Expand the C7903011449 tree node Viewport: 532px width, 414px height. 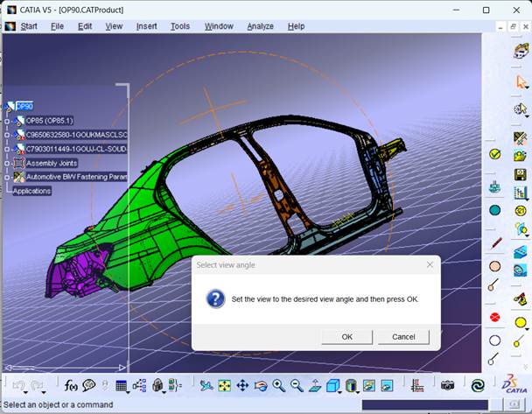click(7, 150)
